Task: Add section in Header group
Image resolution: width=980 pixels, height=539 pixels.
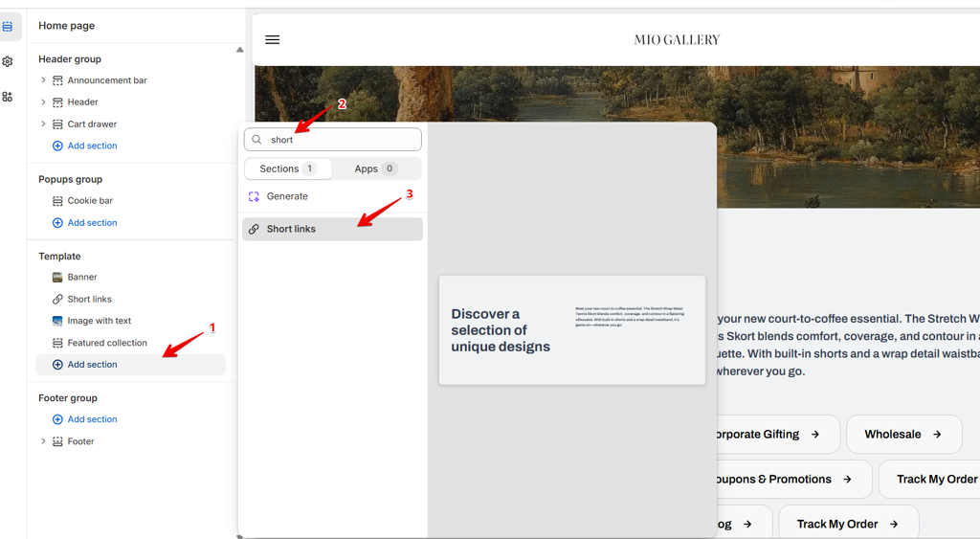Action: pos(92,146)
